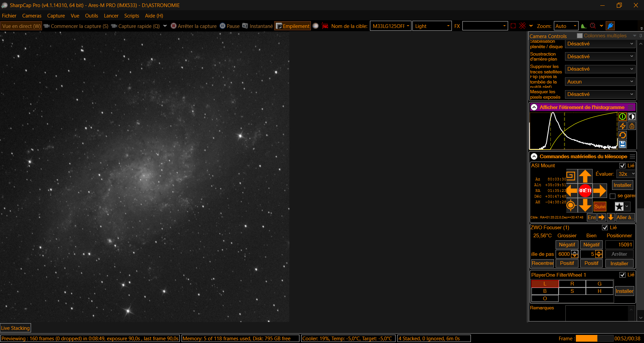
Task: Toggle the Colonnes multiples checkbox
Action: coord(579,36)
